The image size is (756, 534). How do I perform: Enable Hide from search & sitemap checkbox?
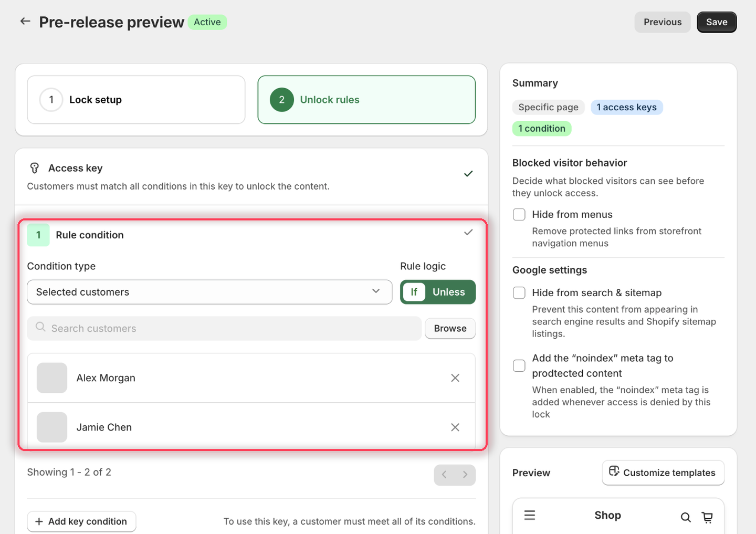coord(519,292)
